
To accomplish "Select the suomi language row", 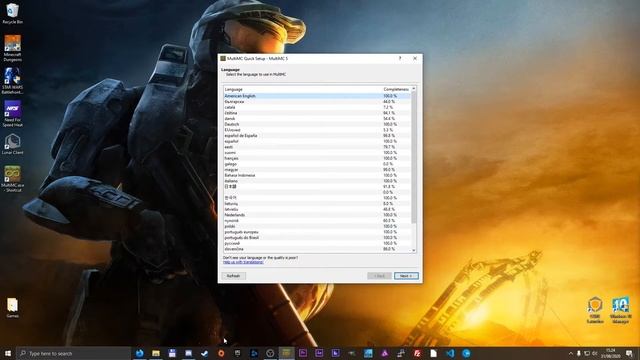I will tap(317, 153).
